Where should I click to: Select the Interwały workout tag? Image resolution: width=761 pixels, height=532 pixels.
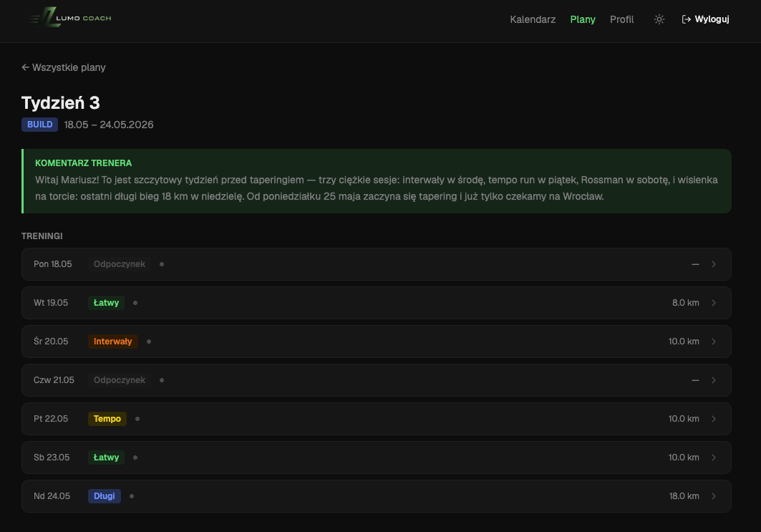pos(112,342)
